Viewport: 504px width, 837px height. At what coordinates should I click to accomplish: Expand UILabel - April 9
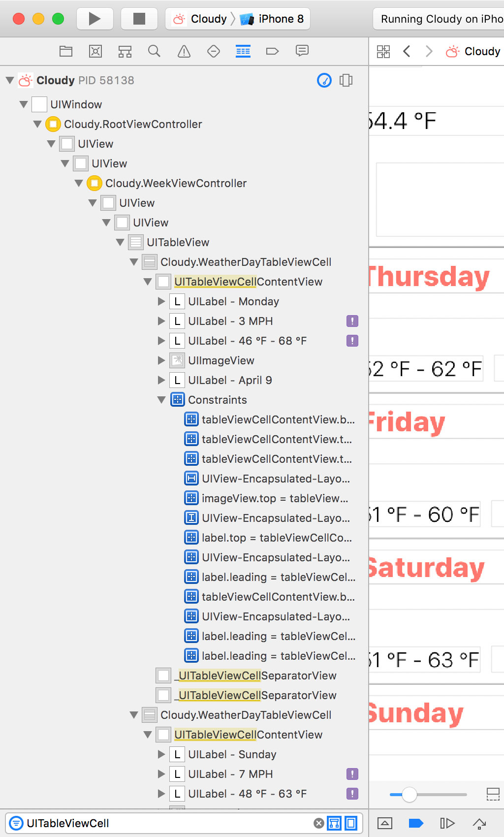(x=161, y=380)
